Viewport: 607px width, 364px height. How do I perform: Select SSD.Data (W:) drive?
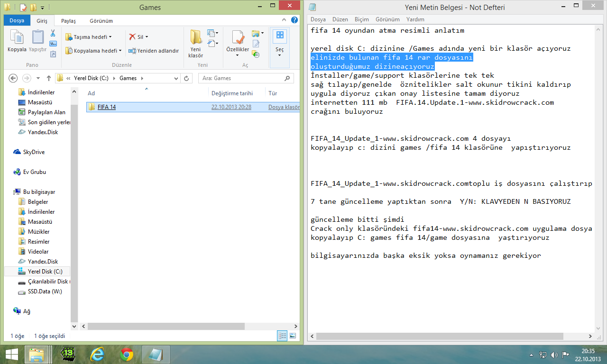45,291
